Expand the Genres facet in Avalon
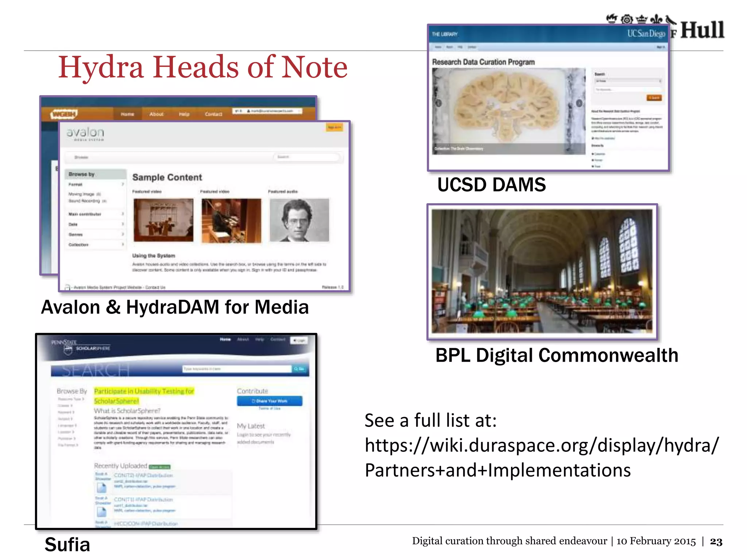This screenshot has width=747, height=560. point(96,234)
